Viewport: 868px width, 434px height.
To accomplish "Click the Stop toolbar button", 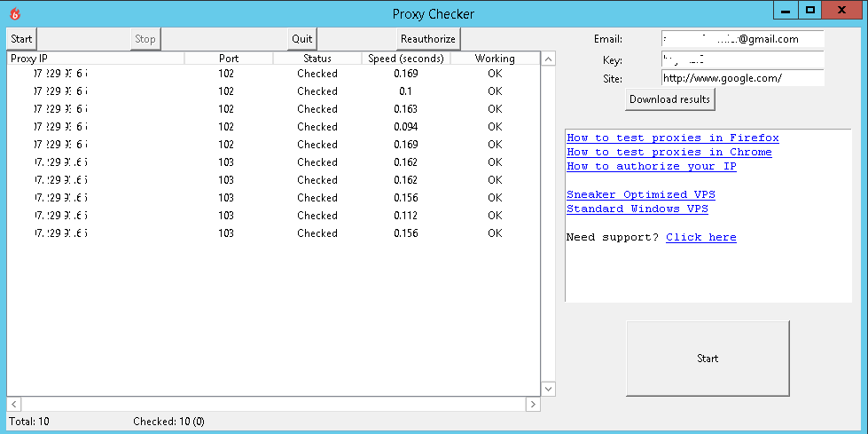I will 145,39.
